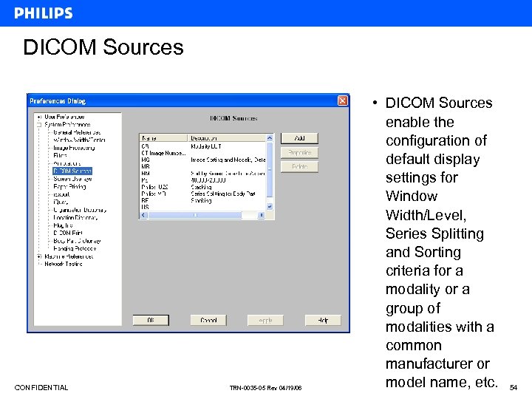Click the list's scroll up arrow
The width and height of the screenshot is (532, 399).
270,138
